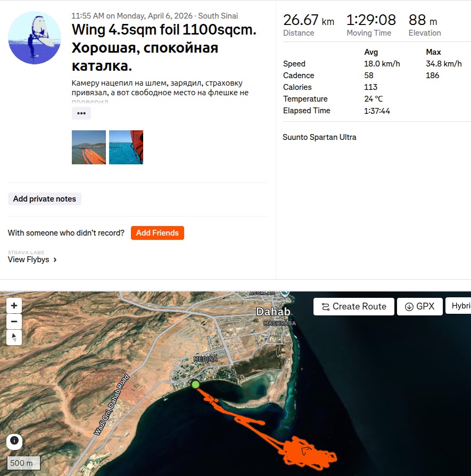Open second turquoise water photo thumbnail
This screenshot has width=471, height=476.
(x=126, y=147)
